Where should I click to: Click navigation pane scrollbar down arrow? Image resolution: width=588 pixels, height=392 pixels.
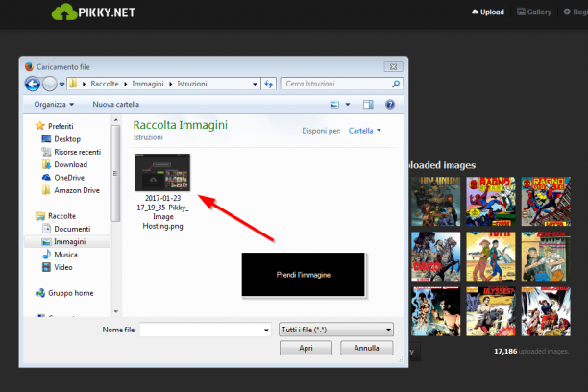click(116, 311)
